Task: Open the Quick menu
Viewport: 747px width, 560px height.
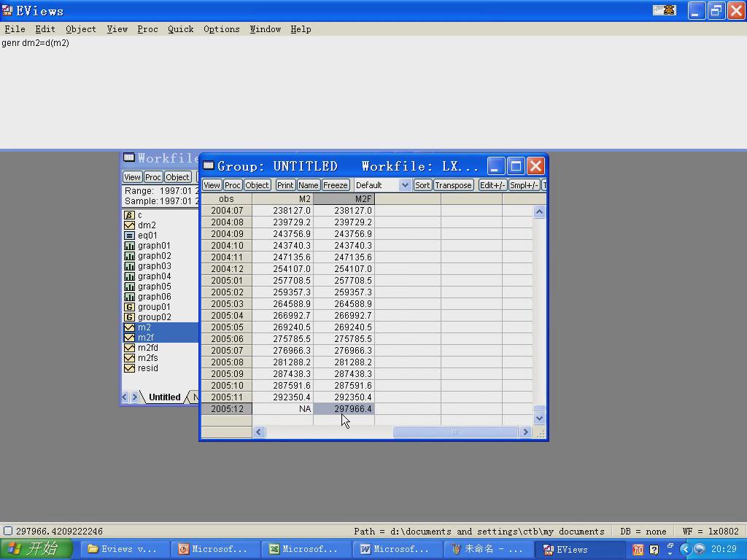Action: tap(181, 29)
